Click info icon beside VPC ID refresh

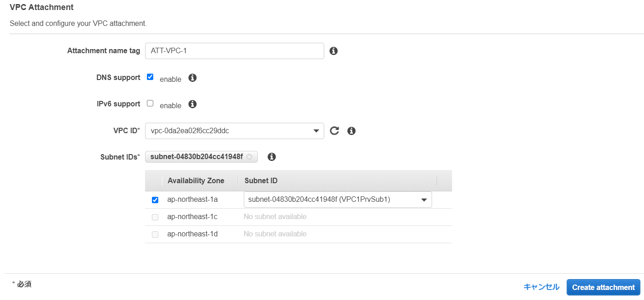click(x=351, y=131)
